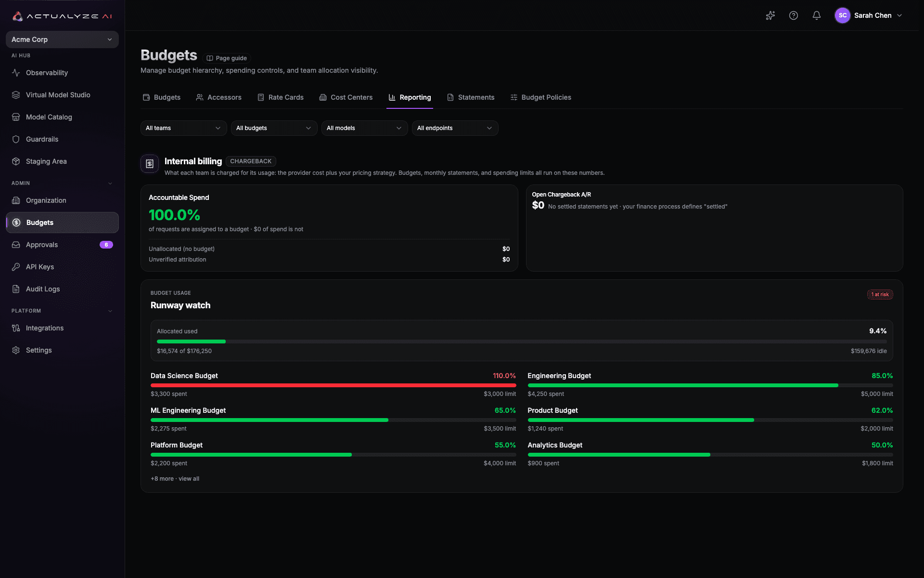
Task: Click the '$16,574 of $176,250' text
Action: (x=184, y=351)
